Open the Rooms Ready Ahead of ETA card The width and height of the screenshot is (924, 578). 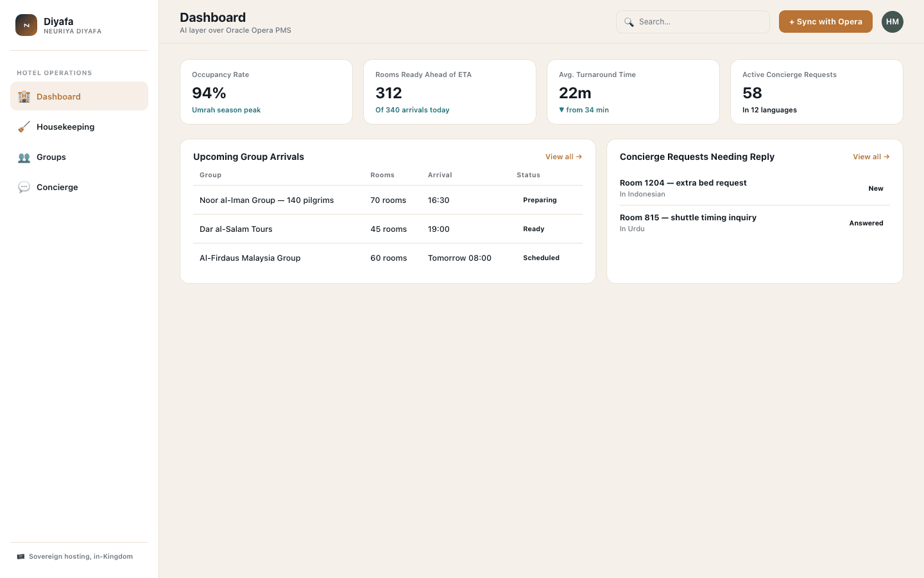coord(450,92)
